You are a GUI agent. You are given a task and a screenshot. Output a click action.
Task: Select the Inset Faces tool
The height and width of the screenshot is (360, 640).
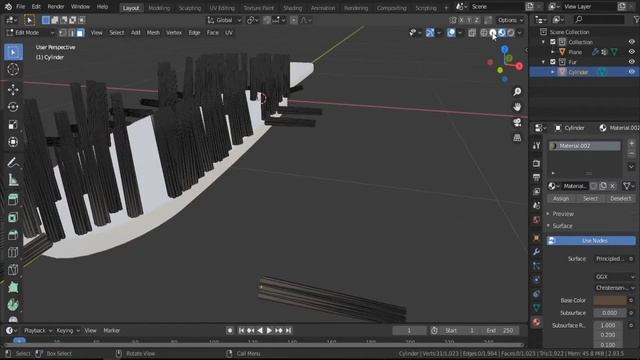[x=13, y=217]
